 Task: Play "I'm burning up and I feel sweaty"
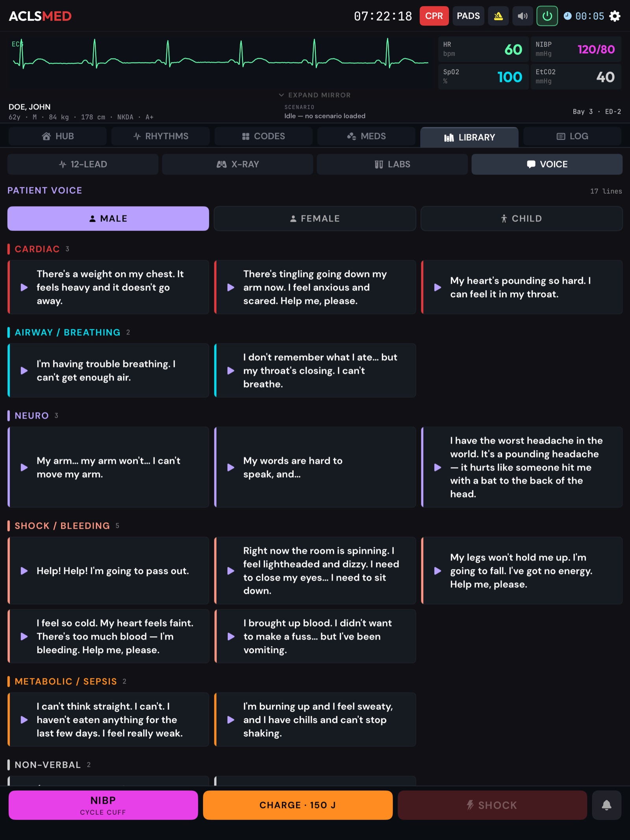[315, 719]
